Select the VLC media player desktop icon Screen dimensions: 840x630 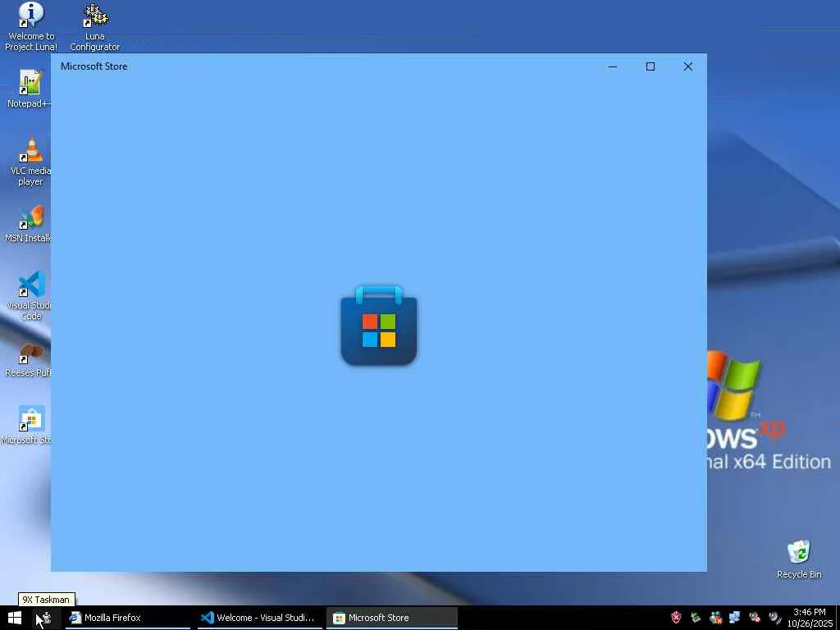(x=30, y=161)
